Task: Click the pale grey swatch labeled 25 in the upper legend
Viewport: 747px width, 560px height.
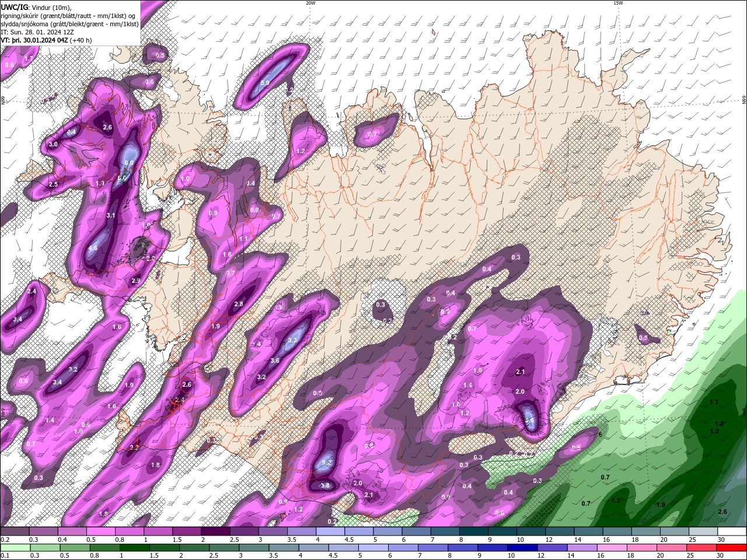Action: coord(703,531)
